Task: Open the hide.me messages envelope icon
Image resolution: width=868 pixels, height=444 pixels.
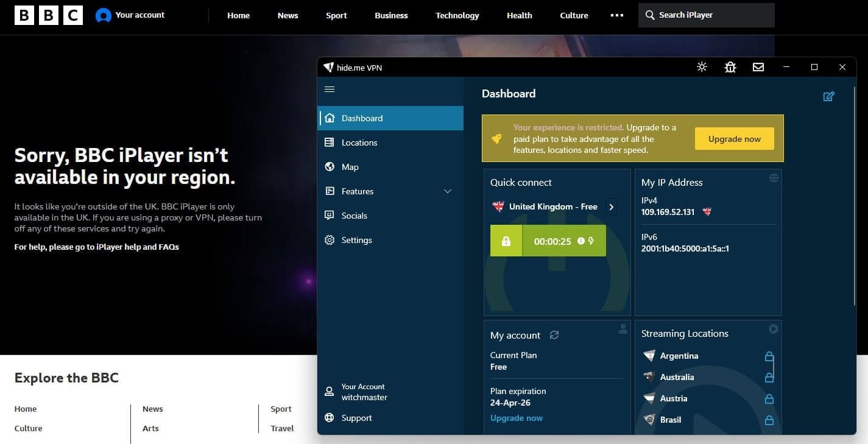Action: tap(758, 67)
